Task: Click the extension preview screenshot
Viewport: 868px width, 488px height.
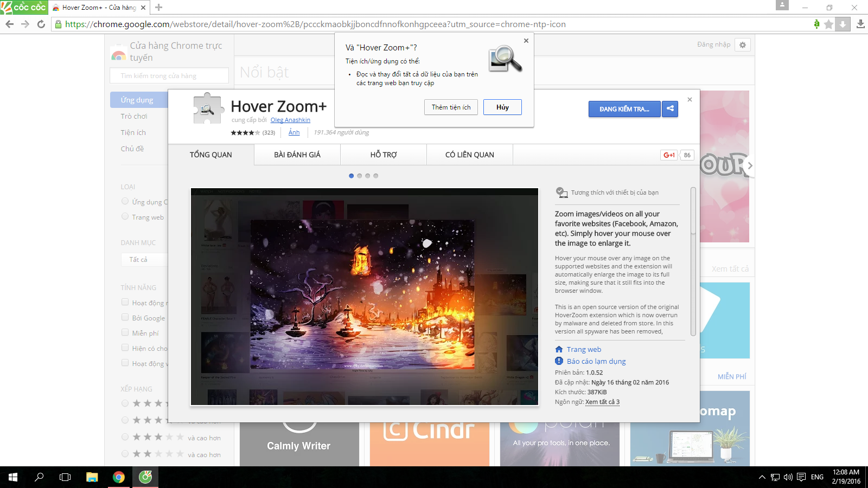Action: click(x=365, y=297)
